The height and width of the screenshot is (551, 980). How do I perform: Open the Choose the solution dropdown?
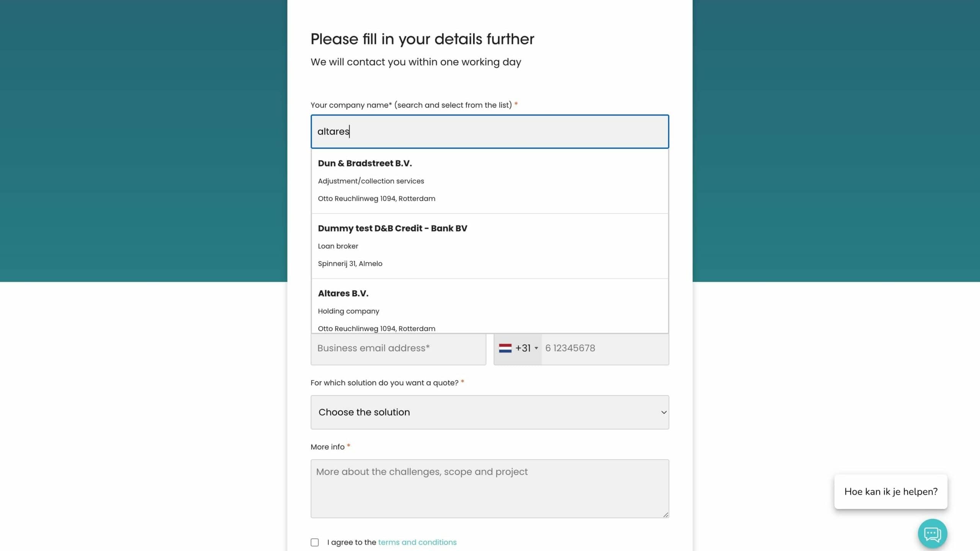[490, 412]
